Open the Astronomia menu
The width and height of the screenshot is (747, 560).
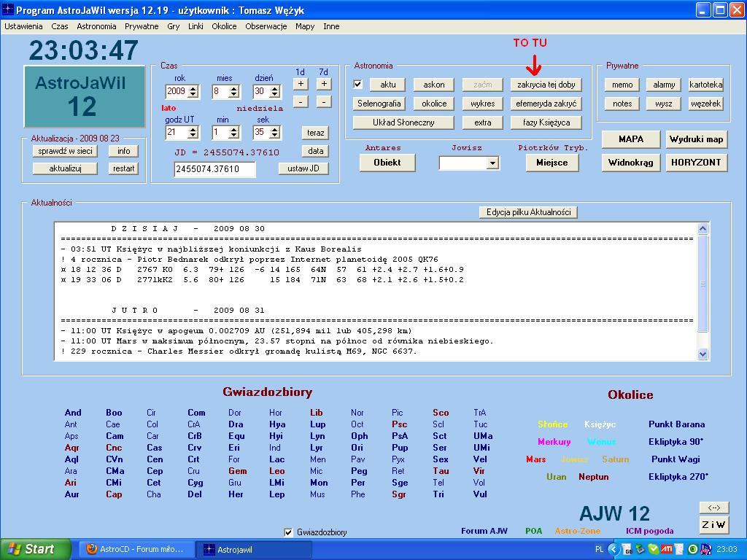pyautogui.click(x=96, y=27)
